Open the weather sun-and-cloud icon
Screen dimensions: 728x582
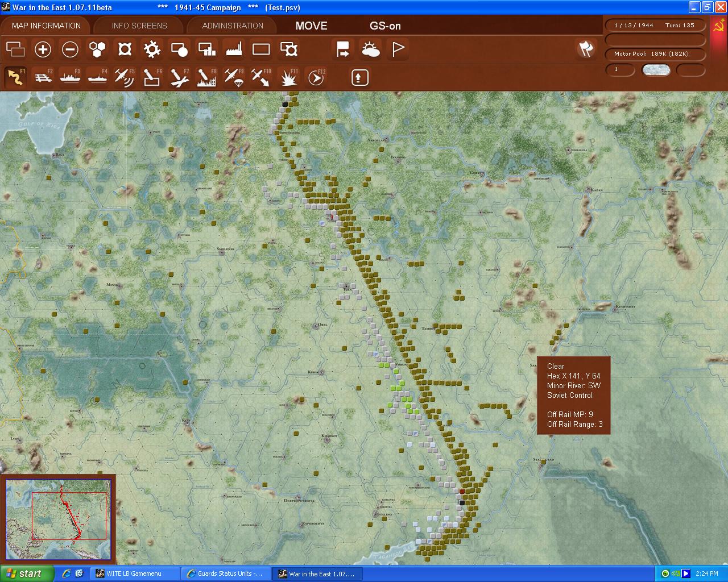[370, 49]
